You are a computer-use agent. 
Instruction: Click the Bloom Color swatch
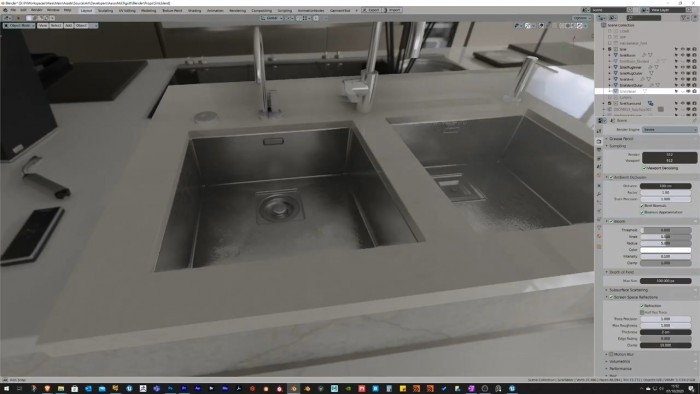[666, 250]
